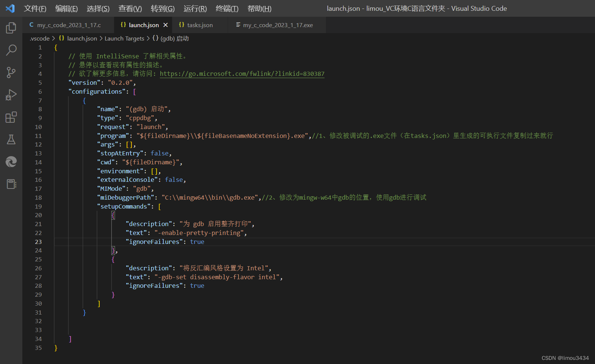Open the 查看(V) menu
Screen dimensions: 595x364
[130, 9]
